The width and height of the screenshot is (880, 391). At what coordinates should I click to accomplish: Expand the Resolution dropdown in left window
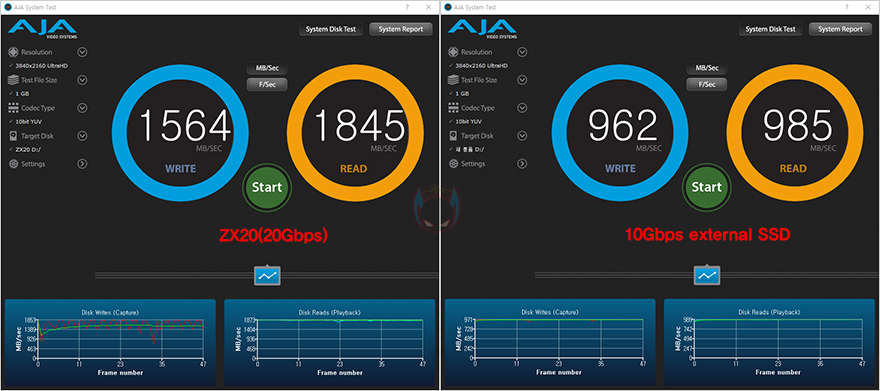(82, 52)
